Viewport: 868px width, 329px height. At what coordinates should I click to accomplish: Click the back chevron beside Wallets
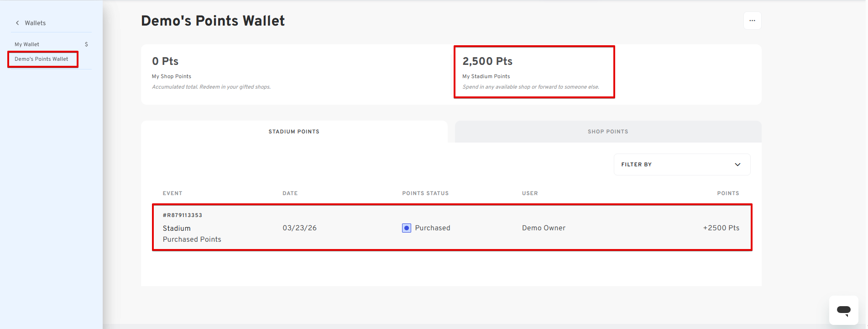pyautogui.click(x=17, y=23)
